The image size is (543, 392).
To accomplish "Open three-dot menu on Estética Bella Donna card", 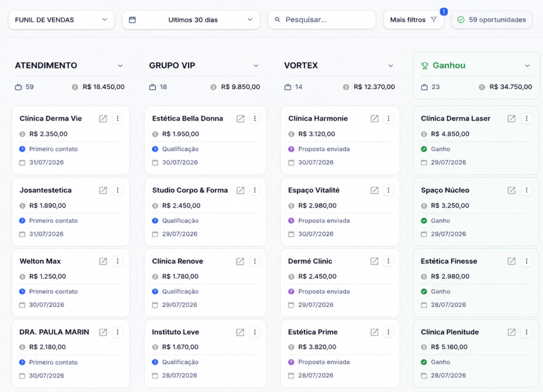I will (x=255, y=119).
